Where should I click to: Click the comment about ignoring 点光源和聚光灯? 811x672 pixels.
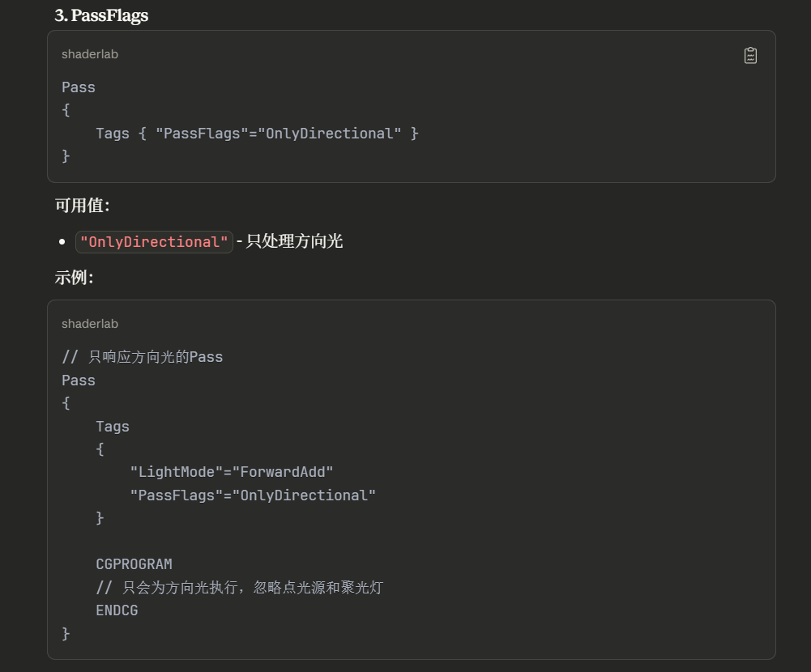click(239, 588)
